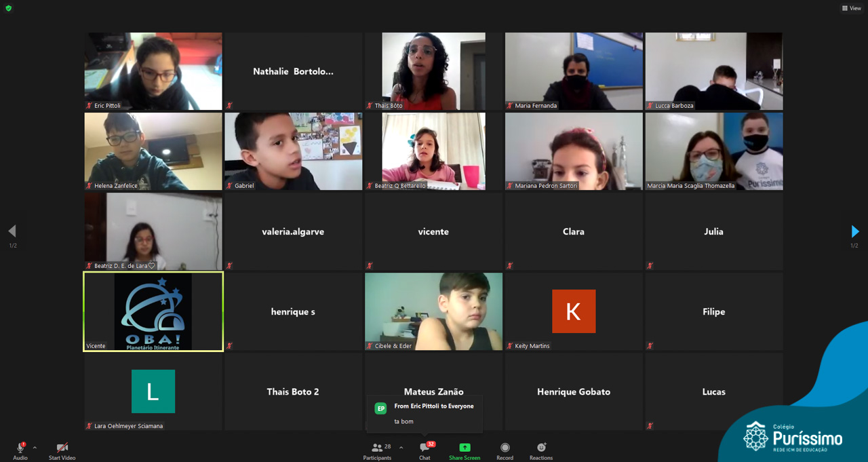Viewport: 868px width, 462px height.
Task: Select the Nathalie Bortolo participant tile
Action: point(293,71)
